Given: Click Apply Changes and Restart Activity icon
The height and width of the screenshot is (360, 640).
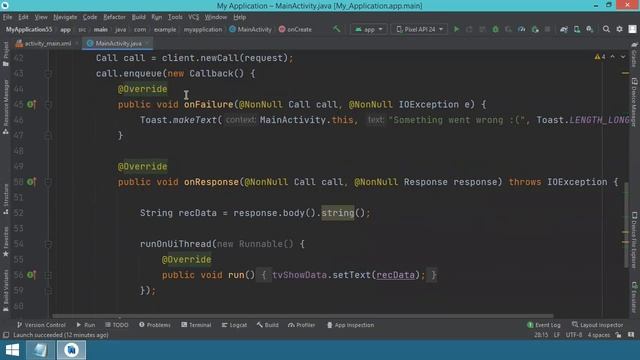Looking at the screenshot, I should pos(469,29).
